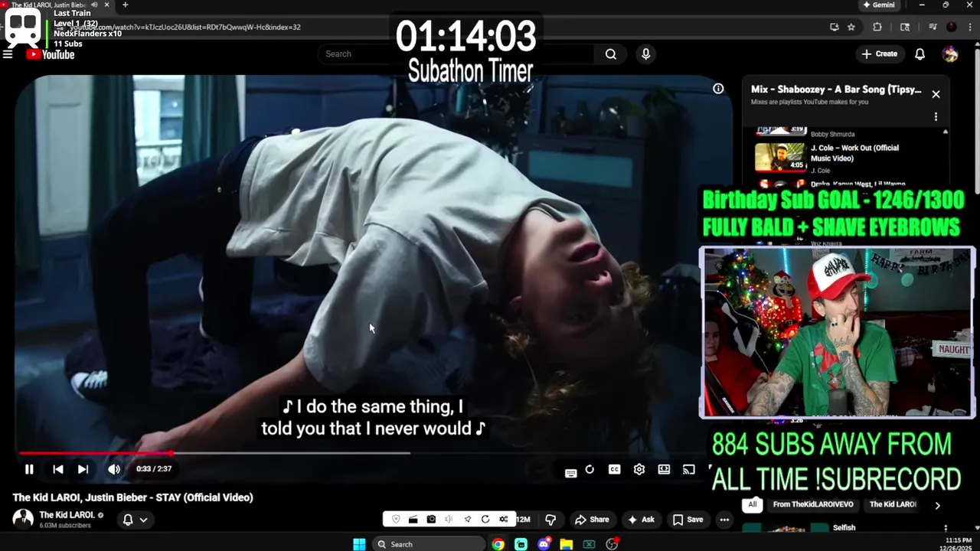980x551 pixels.
Task: Open Gemini in Chrome
Action: pos(879,5)
